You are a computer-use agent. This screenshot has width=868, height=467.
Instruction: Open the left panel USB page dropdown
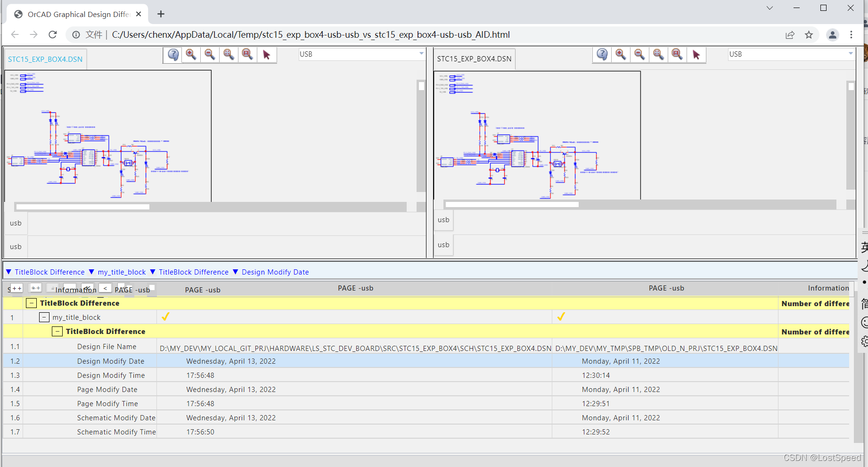[x=421, y=54]
